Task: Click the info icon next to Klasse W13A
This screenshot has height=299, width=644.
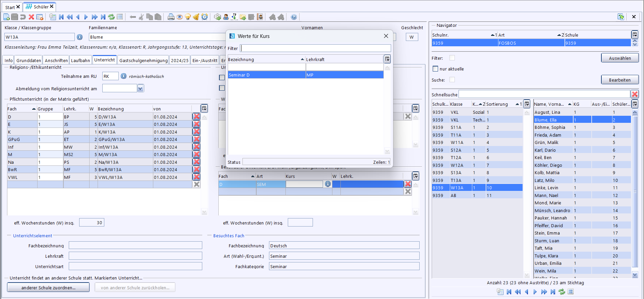Action: coord(80,37)
